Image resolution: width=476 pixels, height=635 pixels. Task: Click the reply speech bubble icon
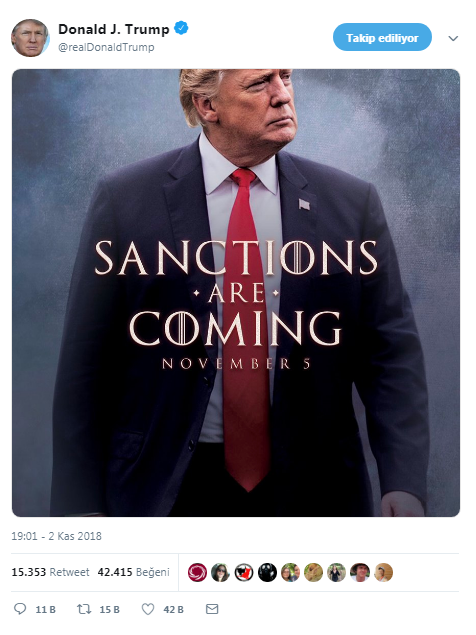[x=20, y=609]
